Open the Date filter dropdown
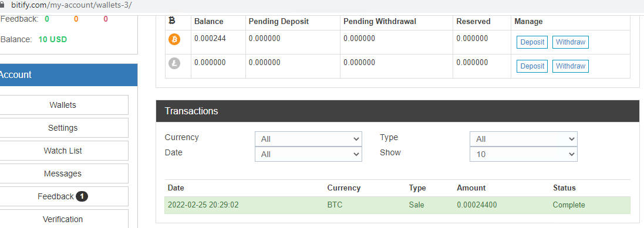The height and width of the screenshot is (228, 644). coord(308,154)
